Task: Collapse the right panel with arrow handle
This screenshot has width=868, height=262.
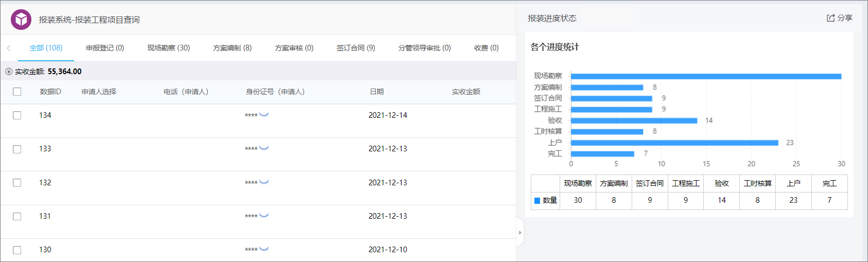Action: [x=520, y=233]
